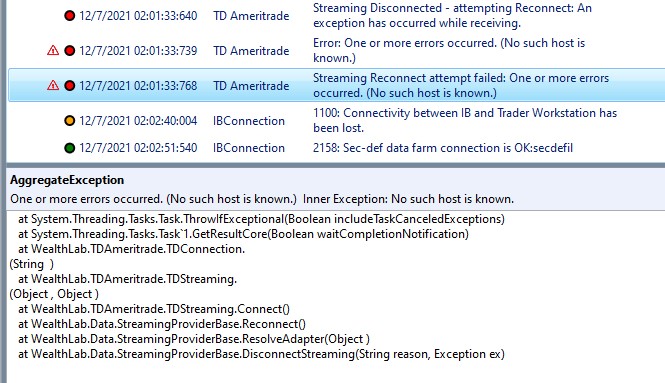Select the 'Streaming Reconnect attempt failed' row
Viewport: 665px width, 383px height.
coord(336,85)
